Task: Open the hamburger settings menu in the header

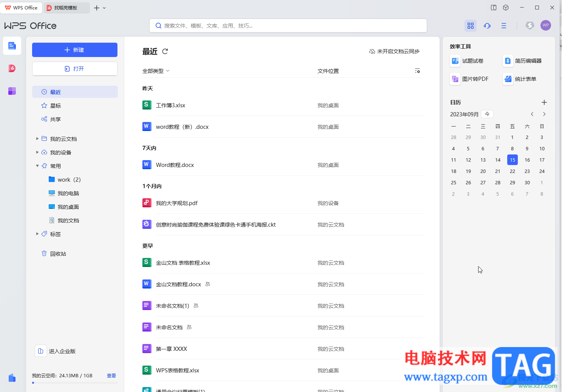Action: pos(504,26)
